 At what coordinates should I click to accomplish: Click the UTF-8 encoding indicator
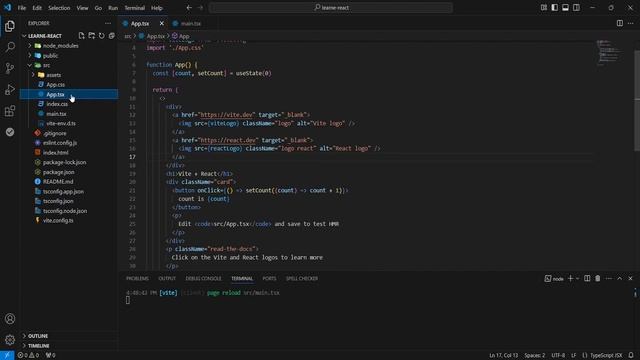558,355
